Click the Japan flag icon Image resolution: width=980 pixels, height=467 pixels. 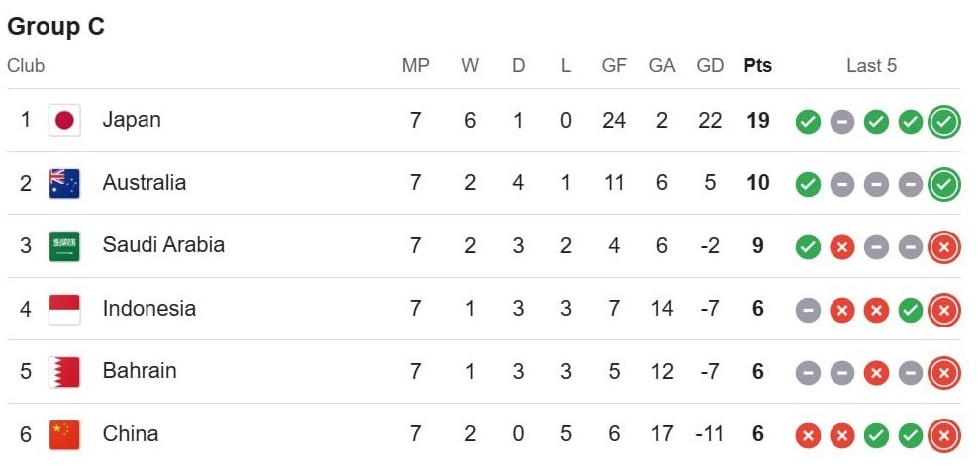point(64,121)
